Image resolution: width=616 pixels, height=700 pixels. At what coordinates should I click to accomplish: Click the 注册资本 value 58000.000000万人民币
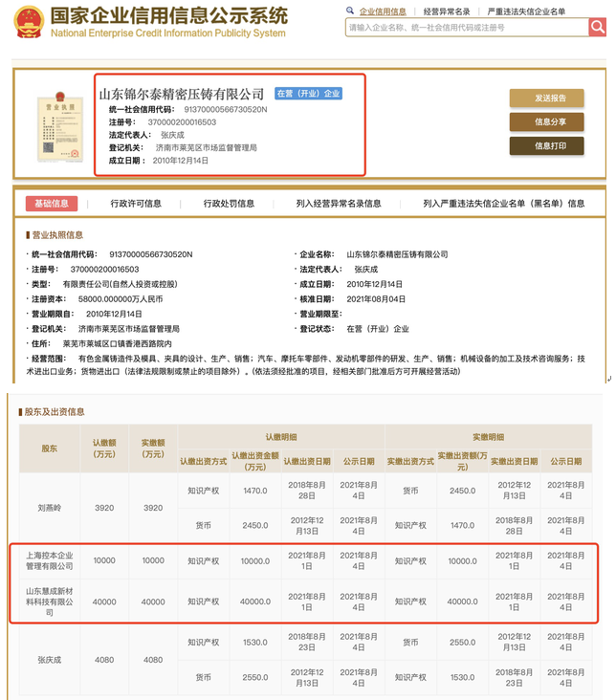click(121, 299)
